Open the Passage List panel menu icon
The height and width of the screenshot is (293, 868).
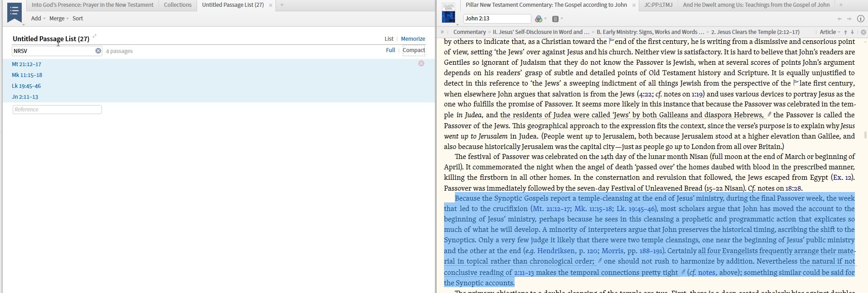[14, 12]
